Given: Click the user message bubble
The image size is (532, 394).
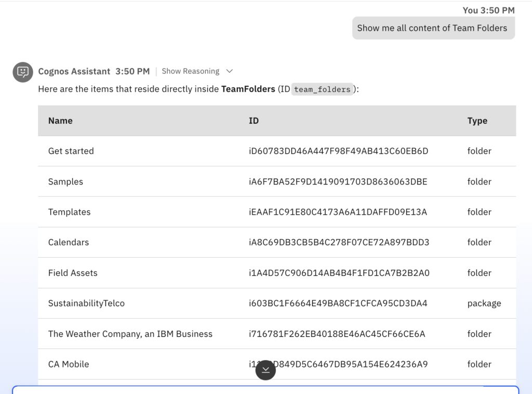Looking at the screenshot, I should (x=433, y=28).
